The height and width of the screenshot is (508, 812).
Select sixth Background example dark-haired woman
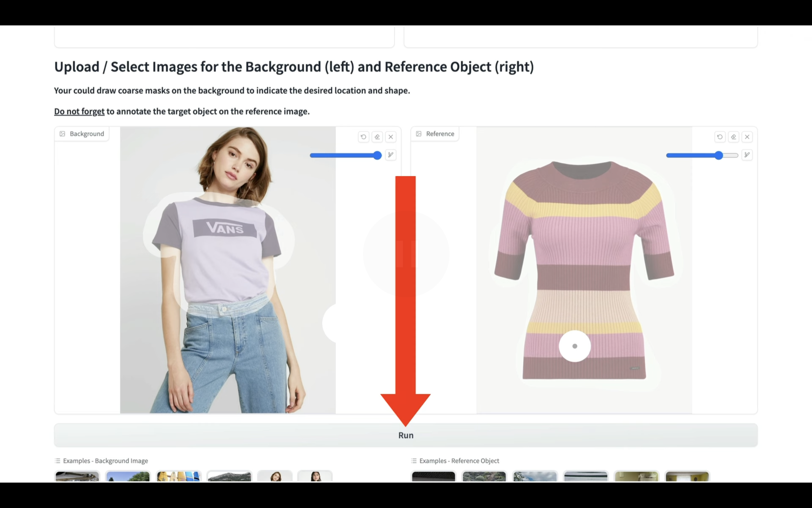315,476
